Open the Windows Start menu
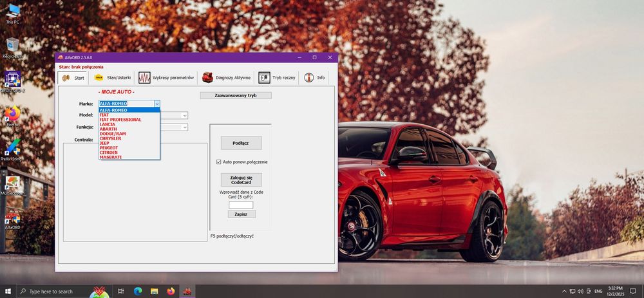Viewport: 644px width, 298px height. pyautogui.click(x=8, y=292)
